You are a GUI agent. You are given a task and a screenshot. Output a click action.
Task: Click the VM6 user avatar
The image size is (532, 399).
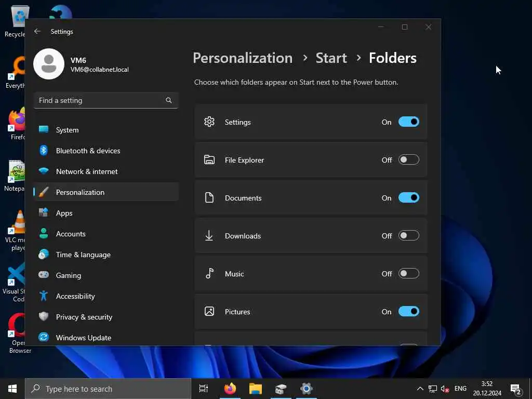(49, 64)
